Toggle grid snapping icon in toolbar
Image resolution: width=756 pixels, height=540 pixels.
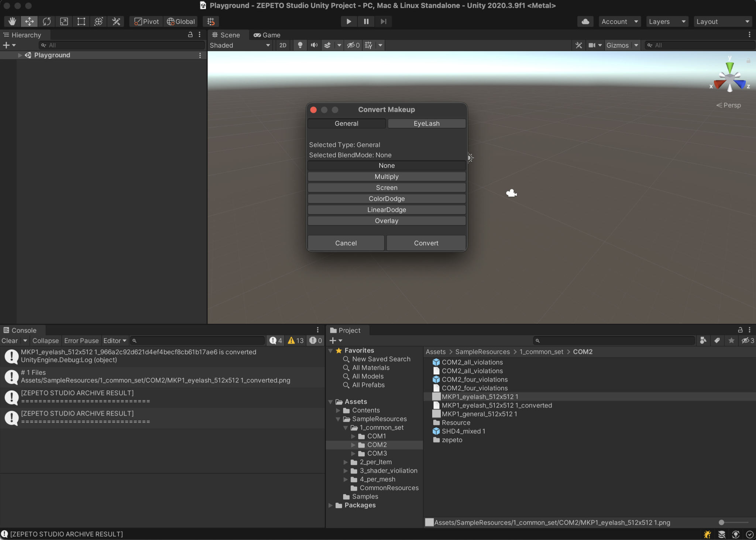coord(211,21)
